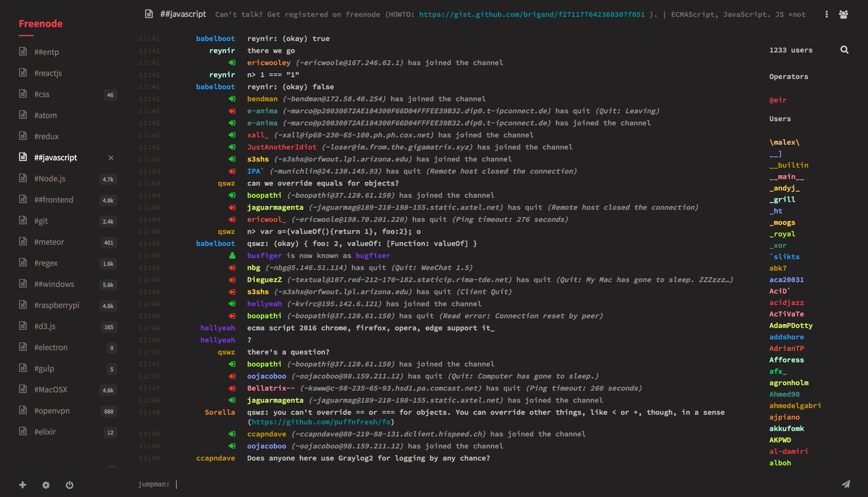The width and height of the screenshot is (868, 497).
Task: Click user AdamPDotty in user list
Action: [x=791, y=326]
